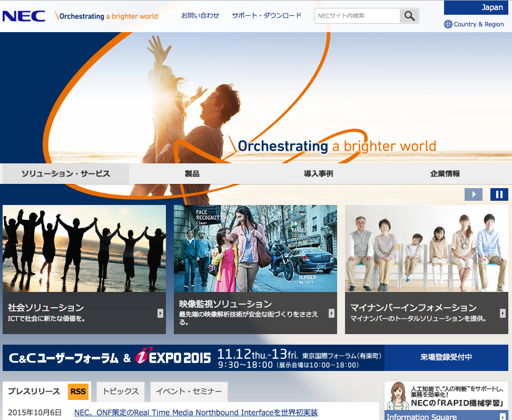Click the Japan region button
Viewport: 512px width, 420px height.
[476, 7]
